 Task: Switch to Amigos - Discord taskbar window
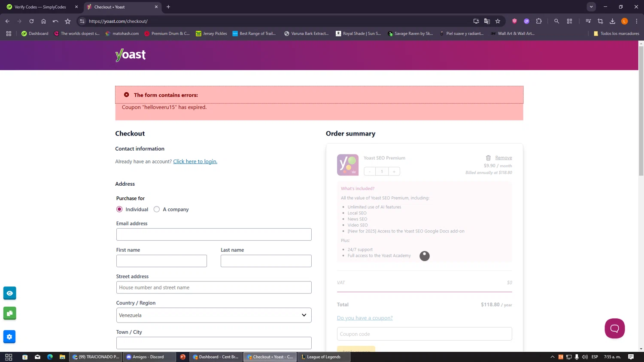pos(149,357)
